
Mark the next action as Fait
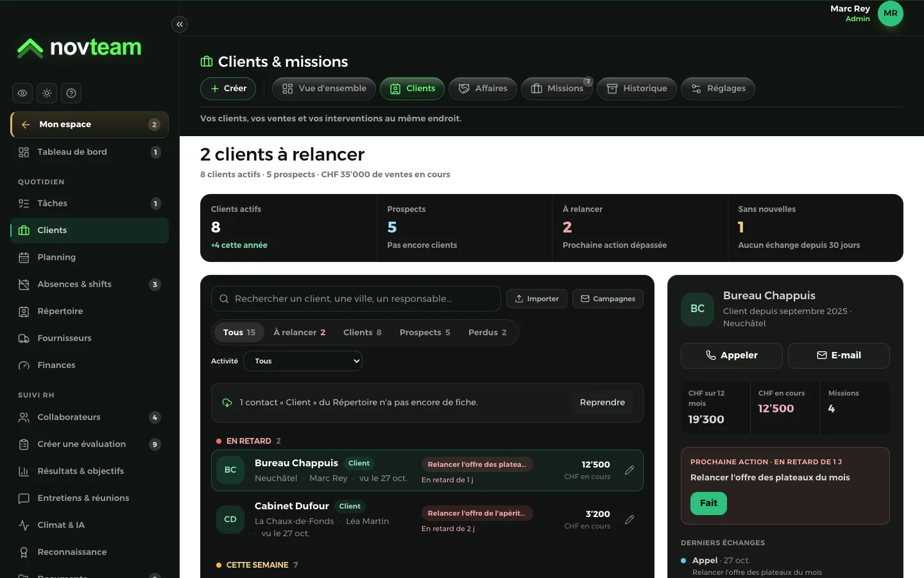click(x=708, y=503)
